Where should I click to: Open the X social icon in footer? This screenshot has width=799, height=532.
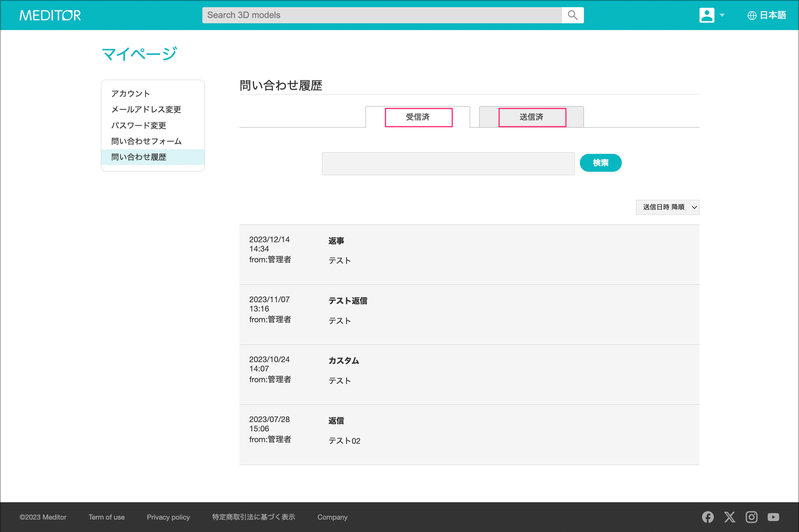click(x=730, y=517)
